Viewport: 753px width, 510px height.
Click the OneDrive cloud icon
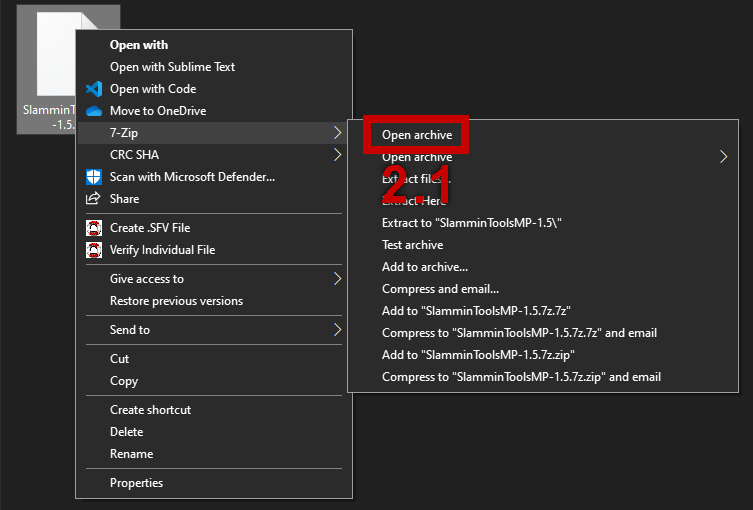coord(94,111)
